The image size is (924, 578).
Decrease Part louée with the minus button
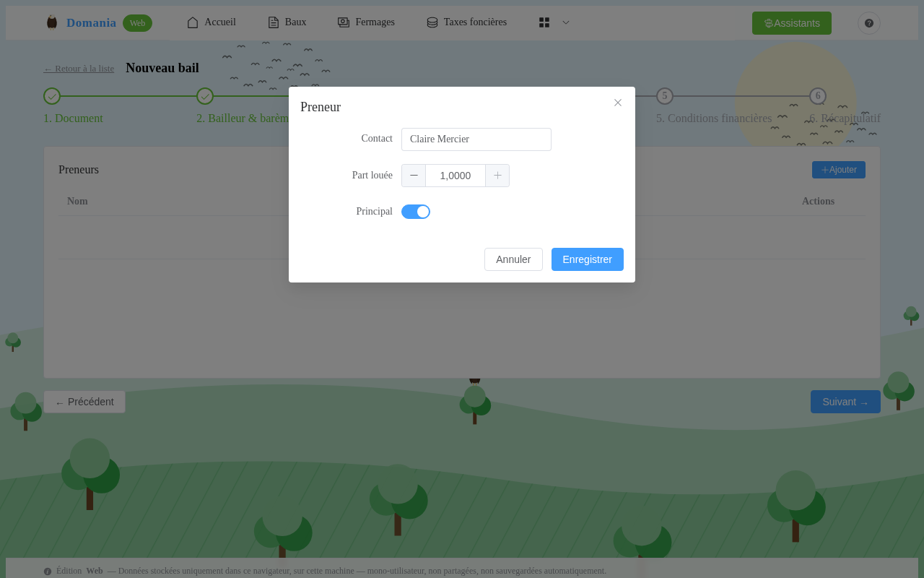(x=414, y=176)
